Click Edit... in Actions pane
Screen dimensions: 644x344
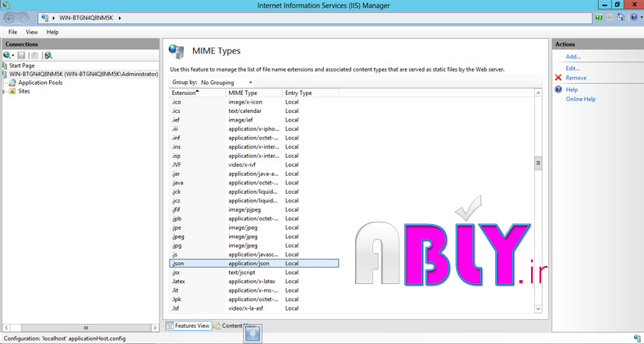572,68
